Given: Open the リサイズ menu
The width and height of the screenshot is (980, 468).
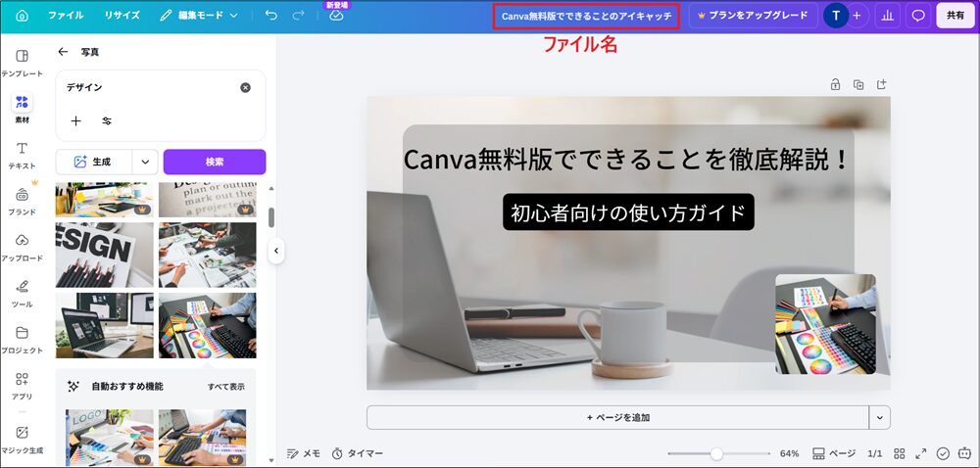Looking at the screenshot, I should 122,16.
